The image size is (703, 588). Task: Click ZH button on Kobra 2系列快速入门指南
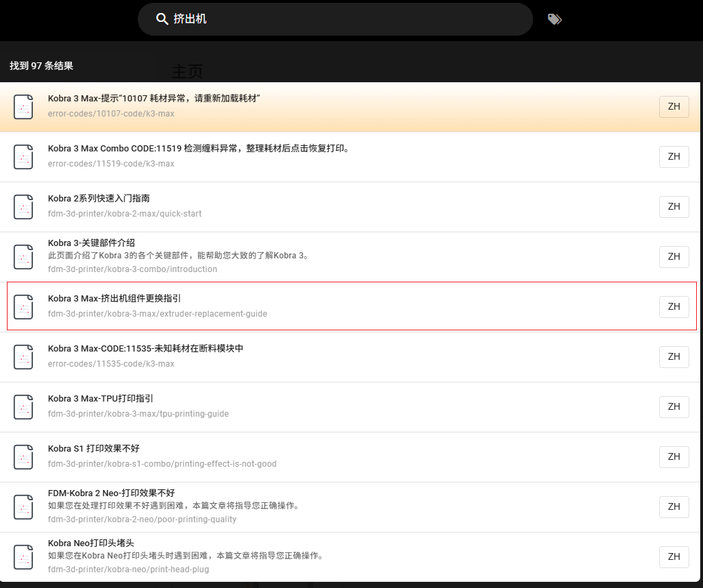coord(674,207)
